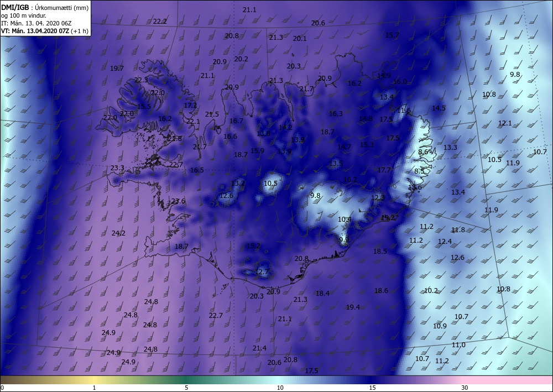Click the map value '23.6'
The image size is (553, 392).
(178, 201)
